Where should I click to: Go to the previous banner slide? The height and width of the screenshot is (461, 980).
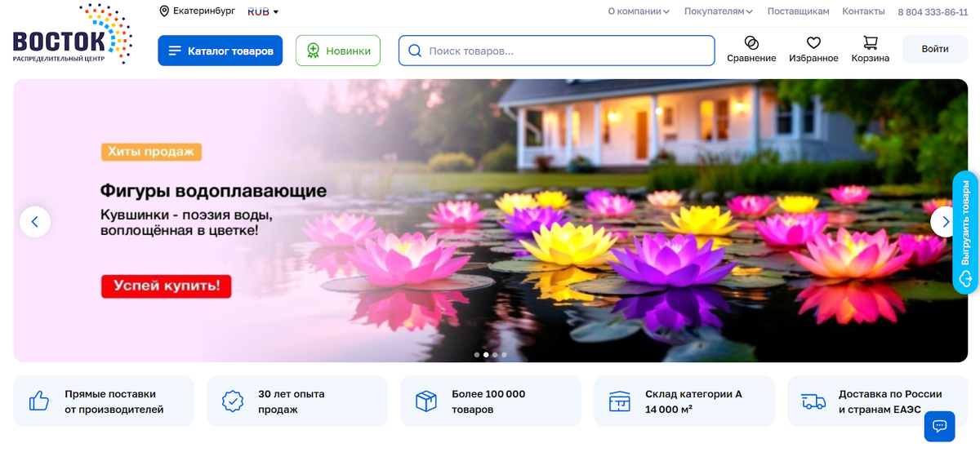click(35, 221)
